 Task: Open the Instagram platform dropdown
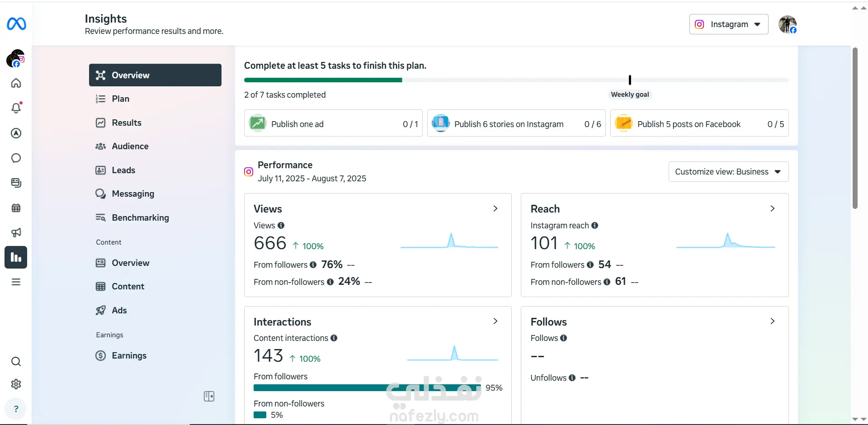pos(728,24)
